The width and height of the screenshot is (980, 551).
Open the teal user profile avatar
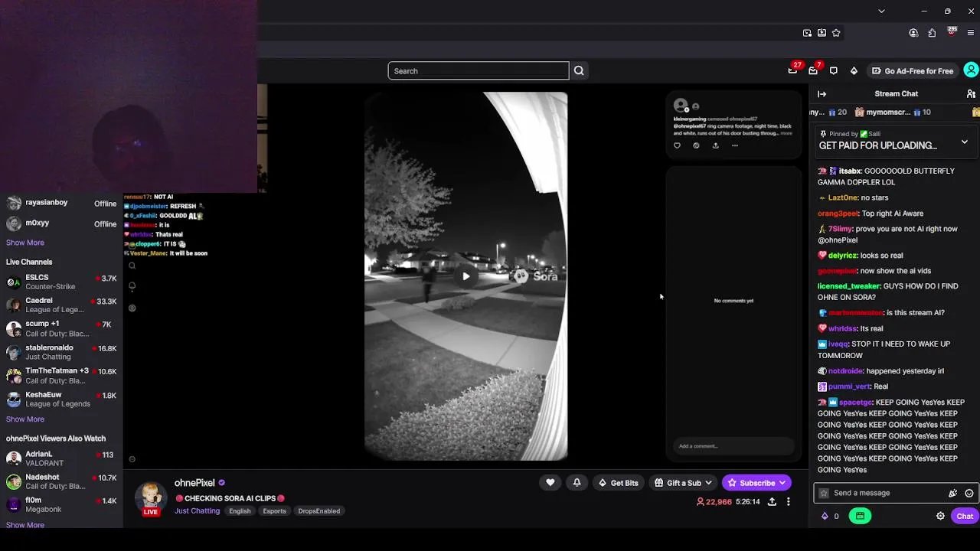pos(971,70)
